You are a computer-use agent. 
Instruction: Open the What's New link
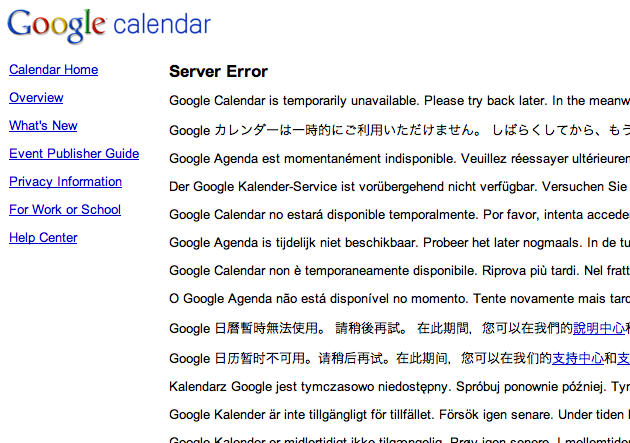(43, 126)
